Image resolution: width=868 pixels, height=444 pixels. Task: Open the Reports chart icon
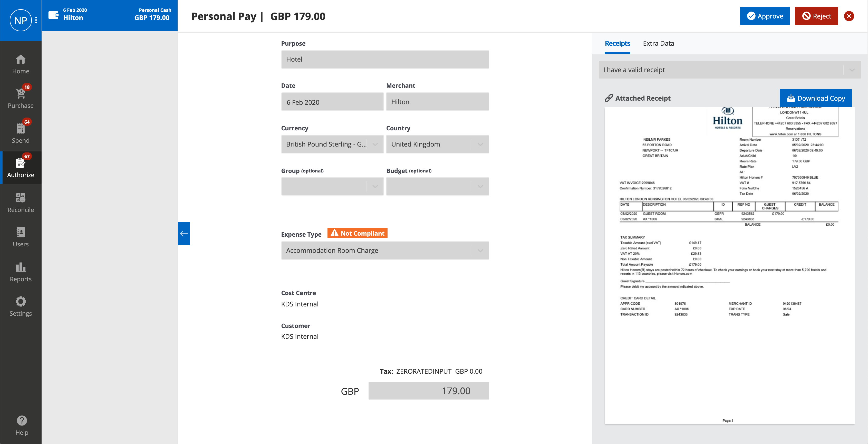click(x=21, y=267)
